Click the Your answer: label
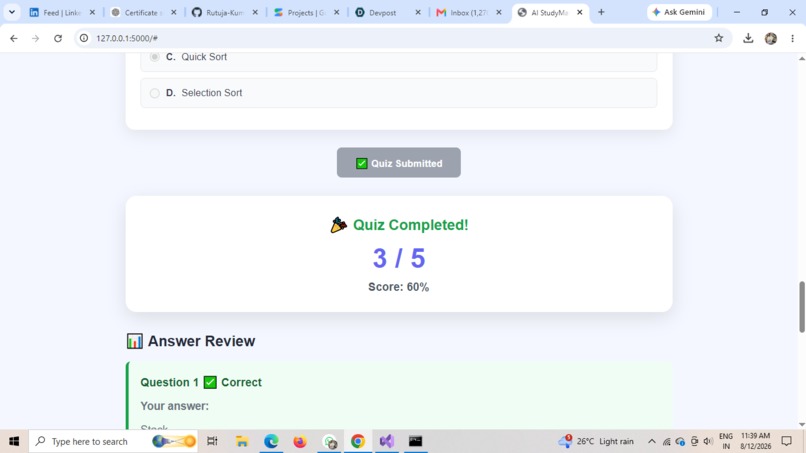806x453 pixels. coord(175,406)
